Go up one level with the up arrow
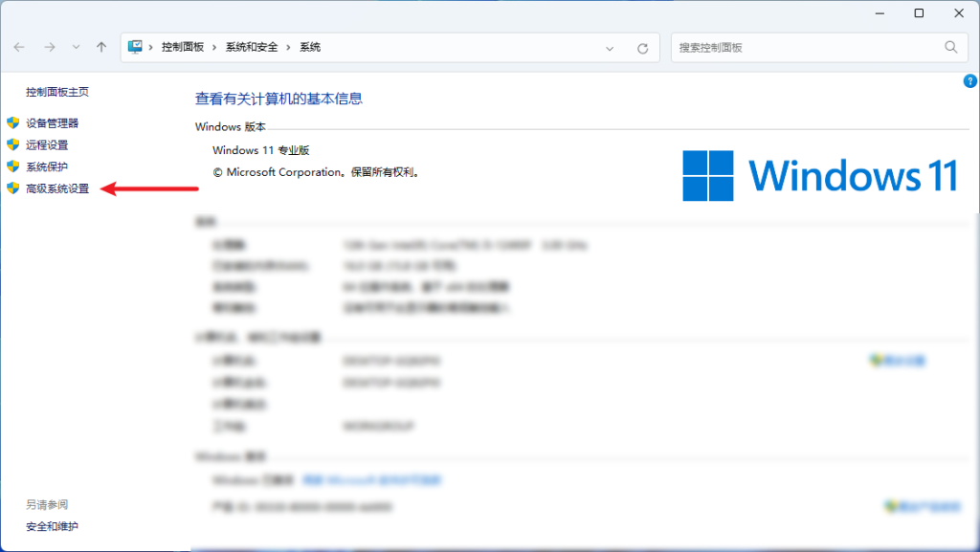This screenshot has width=980, height=552. tap(100, 46)
